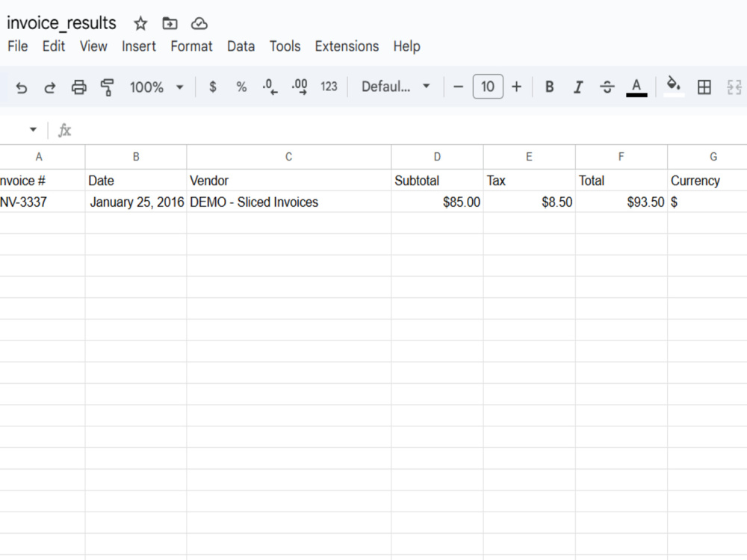Redo the last action

tap(49, 87)
